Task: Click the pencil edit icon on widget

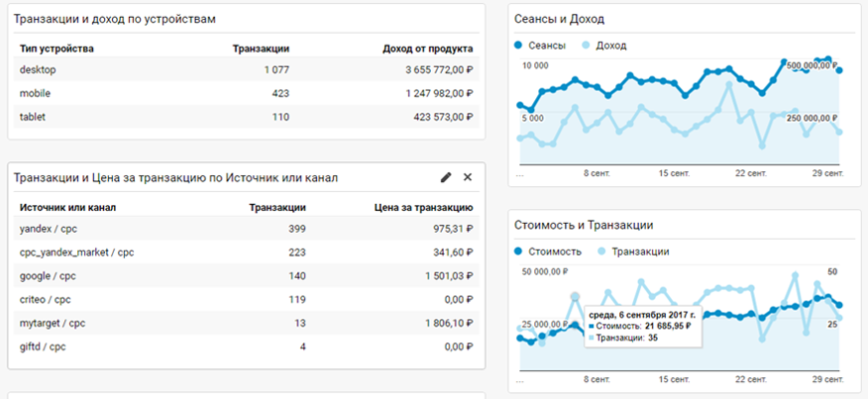Action: tap(446, 177)
